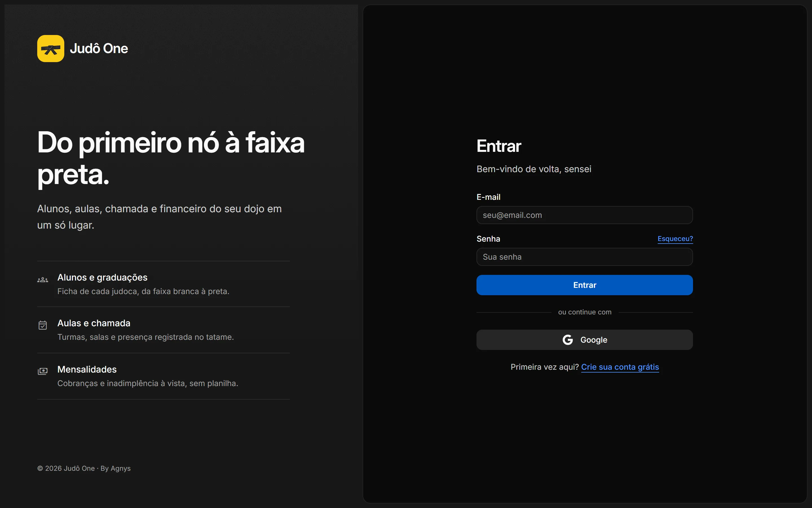Focus the Sua senha password field
The width and height of the screenshot is (812, 508).
pyautogui.click(x=584, y=257)
